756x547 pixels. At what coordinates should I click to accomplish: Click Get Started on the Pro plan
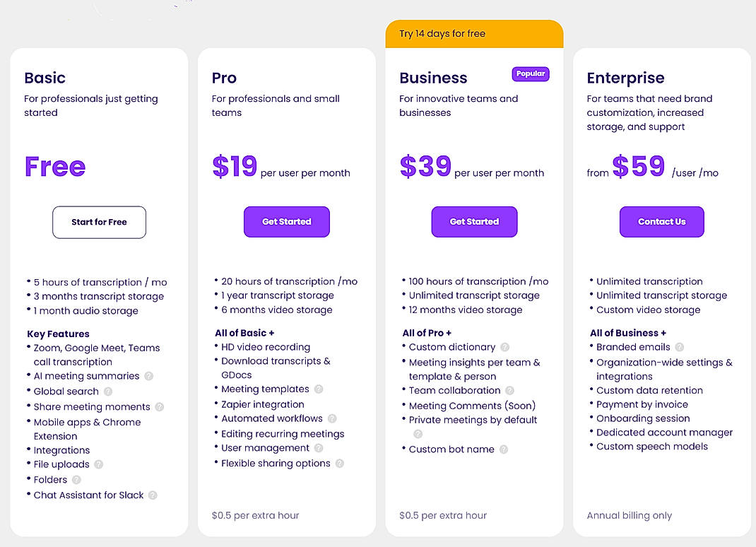[286, 221]
